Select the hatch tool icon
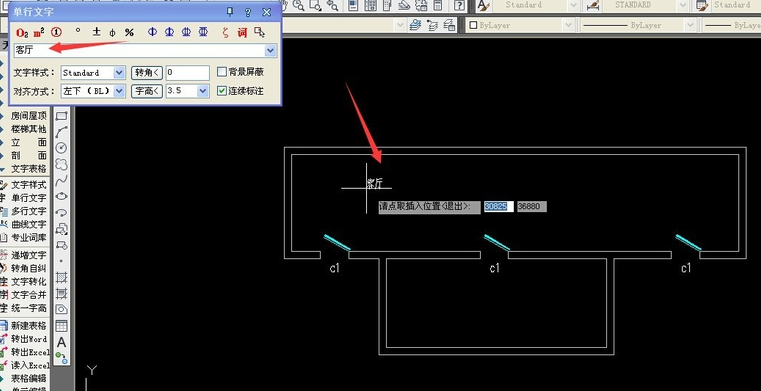This screenshot has height=391, width=761. (x=62, y=277)
